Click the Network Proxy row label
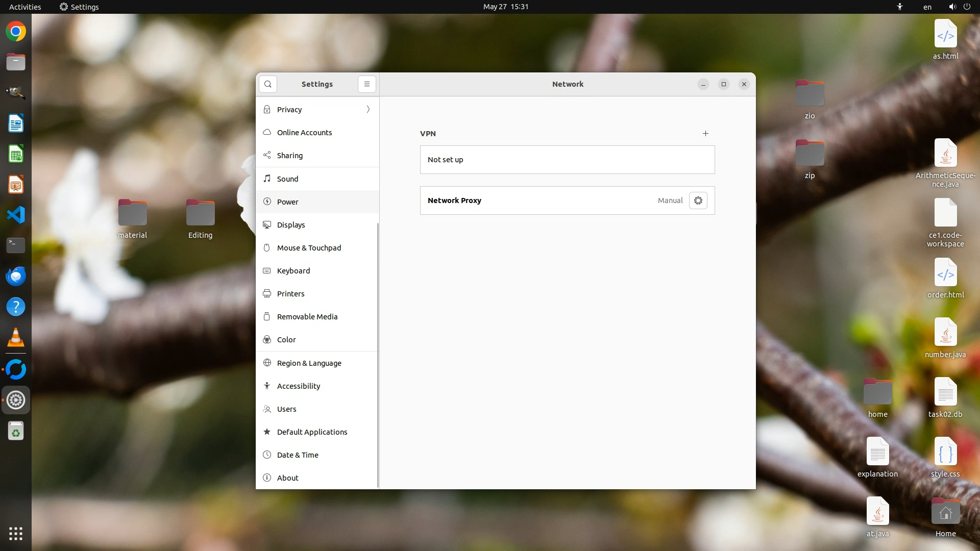 (454, 201)
